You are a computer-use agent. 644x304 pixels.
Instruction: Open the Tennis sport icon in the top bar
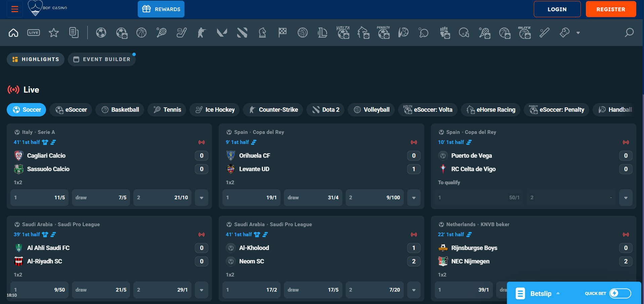[x=161, y=33]
